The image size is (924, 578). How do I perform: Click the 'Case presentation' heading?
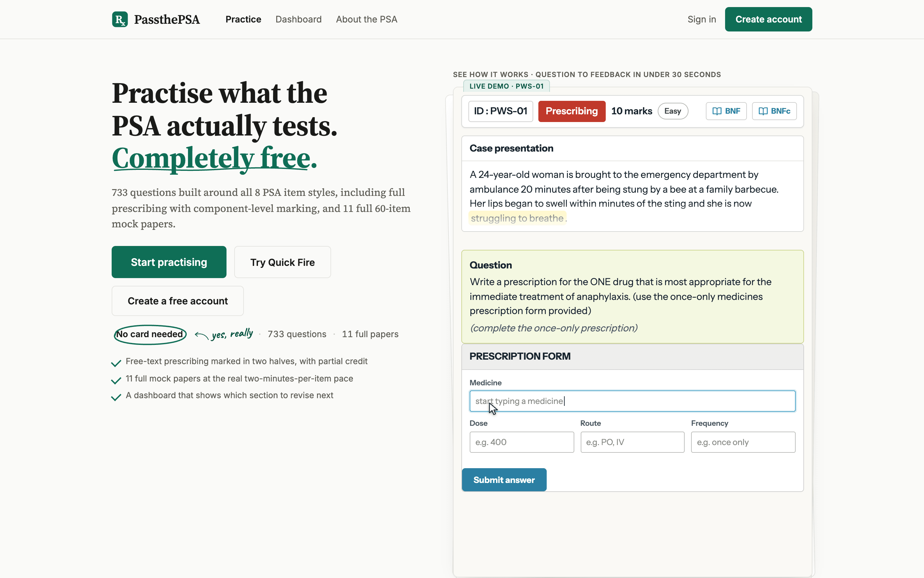(511, 148)
